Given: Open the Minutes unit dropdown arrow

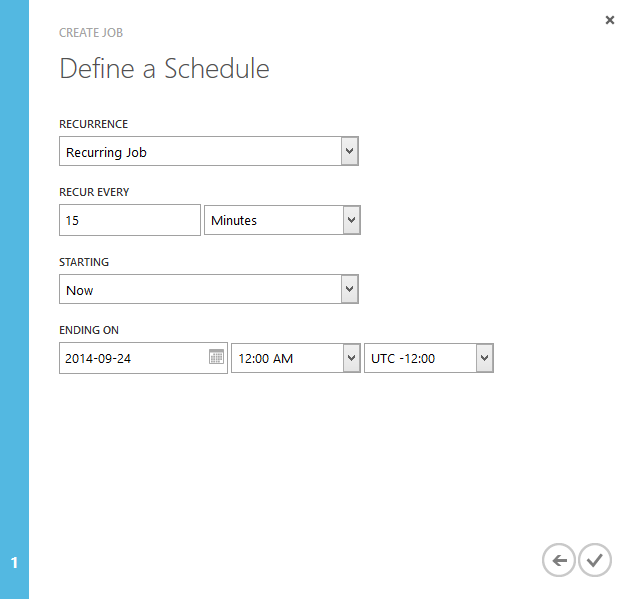Looking at the screenshot, I should click(x=351, y=220).
